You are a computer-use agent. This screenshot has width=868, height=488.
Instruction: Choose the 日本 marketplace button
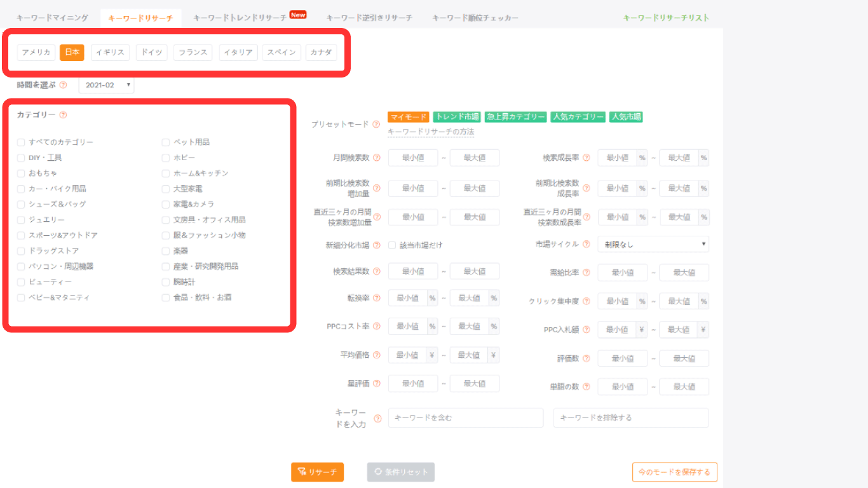point(72,53)
